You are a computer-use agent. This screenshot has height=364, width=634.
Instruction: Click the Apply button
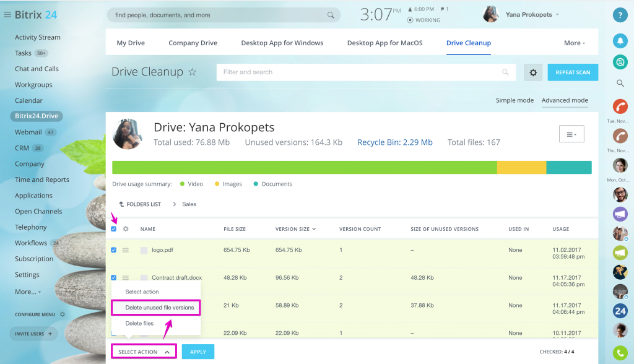[x=198, y=352]
